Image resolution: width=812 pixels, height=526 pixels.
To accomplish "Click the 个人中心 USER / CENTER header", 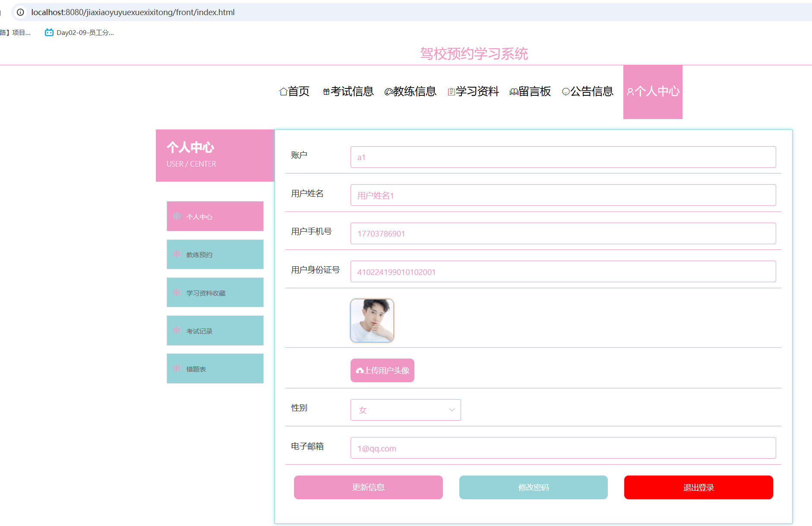I will tap(215, 155).
